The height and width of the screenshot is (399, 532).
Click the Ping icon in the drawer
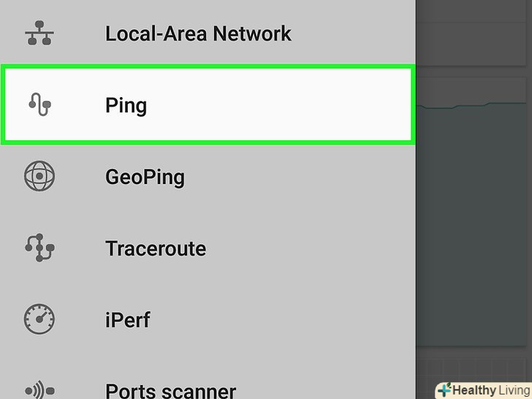click(x=40, y=106)
